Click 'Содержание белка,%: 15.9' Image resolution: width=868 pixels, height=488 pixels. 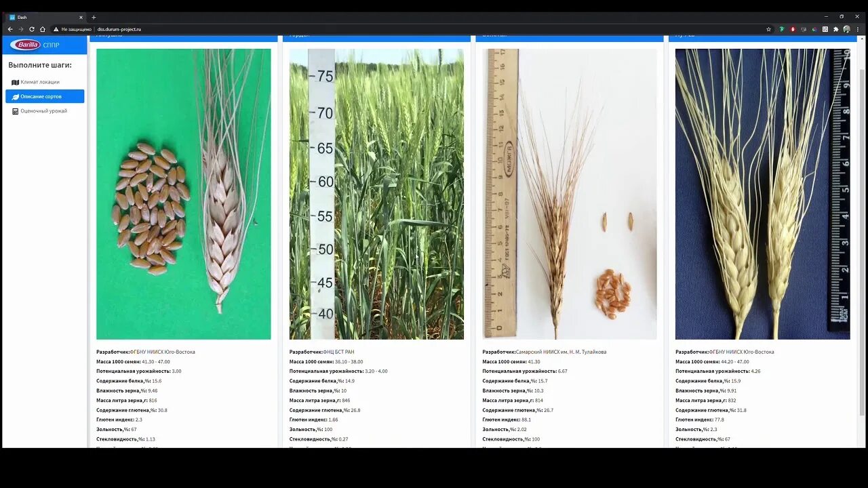[x=708, y=381]
